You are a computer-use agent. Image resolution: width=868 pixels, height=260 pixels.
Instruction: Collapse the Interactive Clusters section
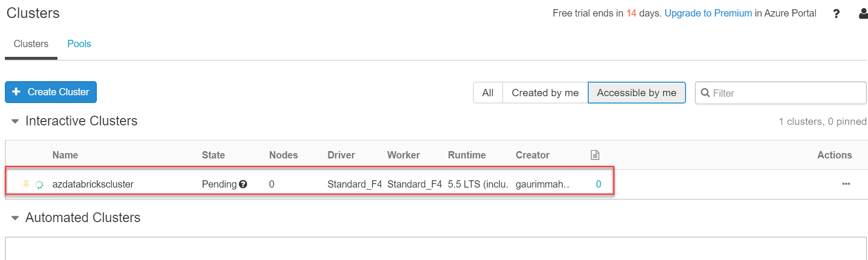pyautogui.click(x=15, y=121)
